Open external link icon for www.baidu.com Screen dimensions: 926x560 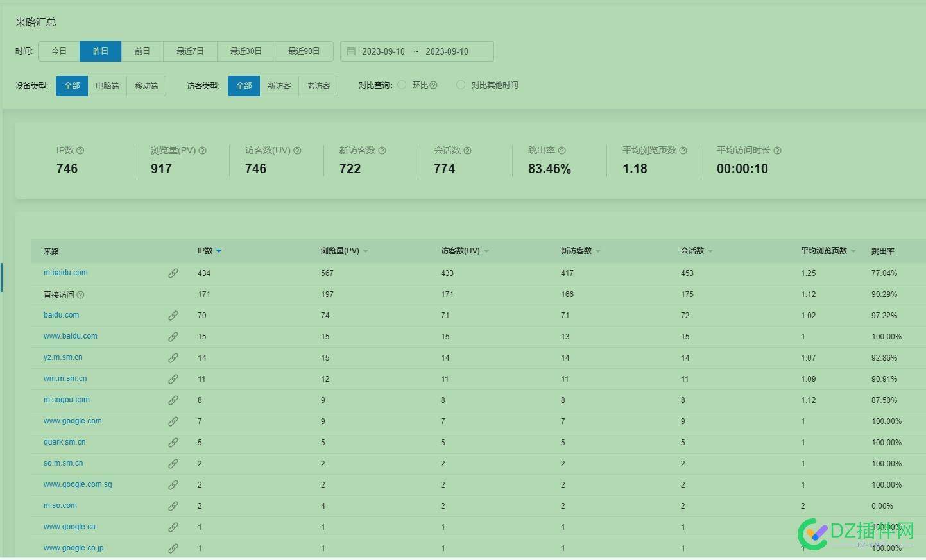click(x=173, y=337)
